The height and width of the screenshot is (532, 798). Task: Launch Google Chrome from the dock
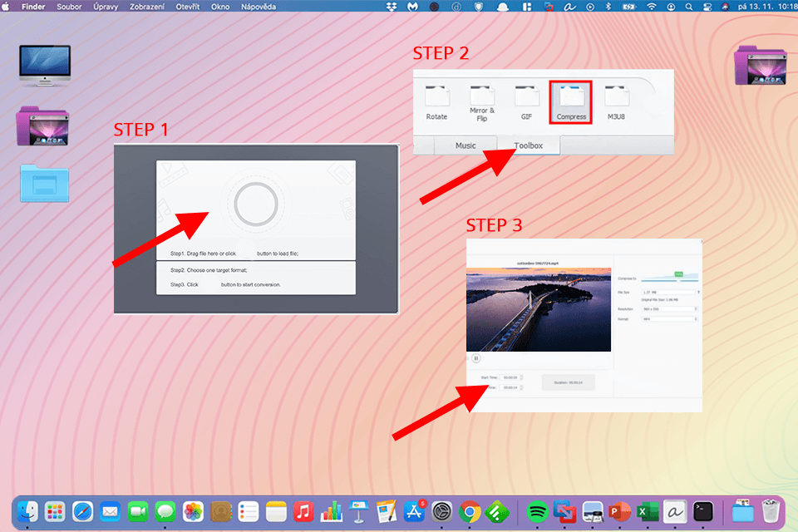coord(470,512)
